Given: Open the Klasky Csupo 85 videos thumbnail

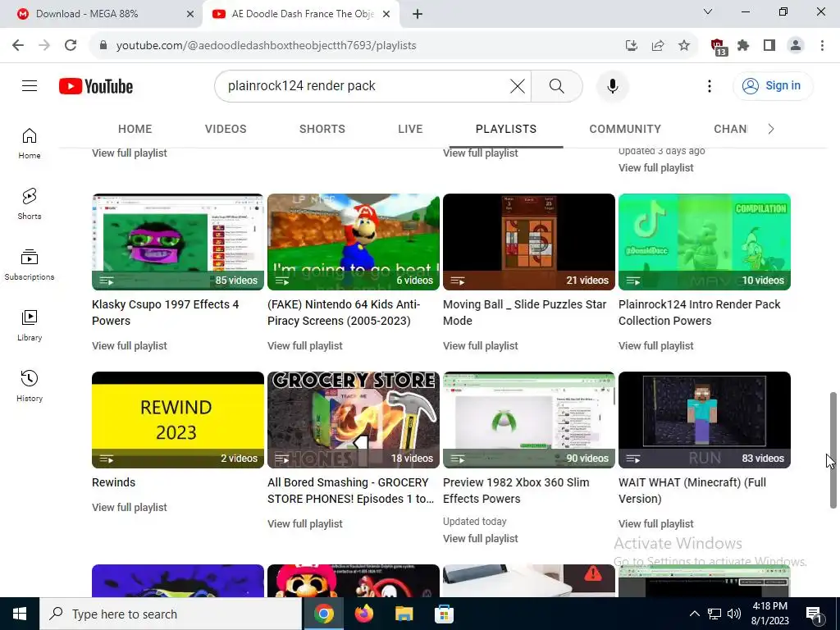Looking at the screenshot, I should pyautogui.click(x=178, y=242).
